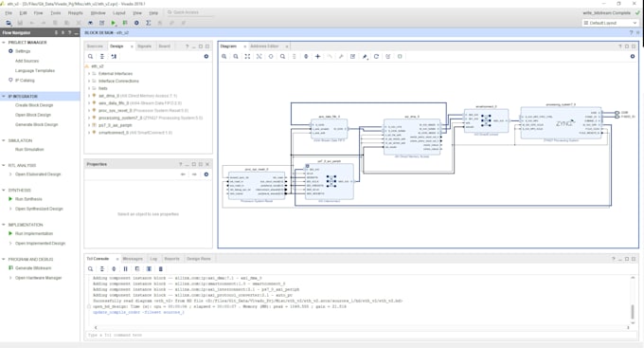644x348 pixels.
Task: Click Run Simulation in Flow Navigator
Action: pyautogui.click(x=29, y=150)
